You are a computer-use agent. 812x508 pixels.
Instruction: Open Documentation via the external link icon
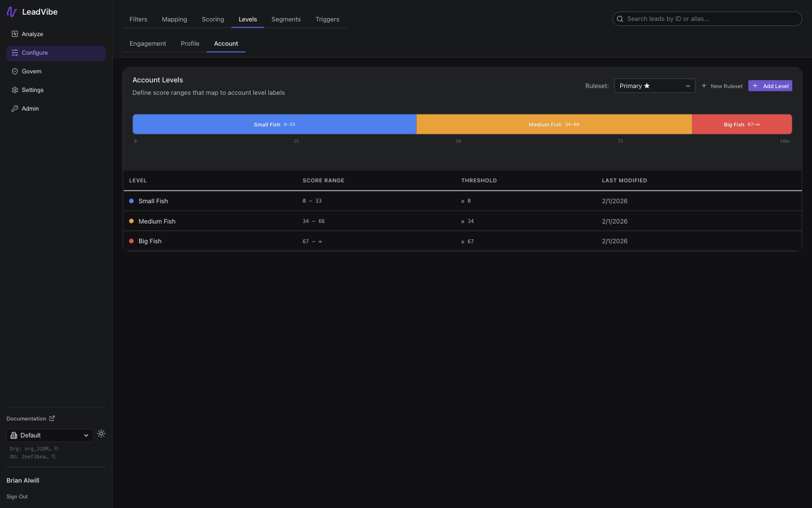coord(52,418)
